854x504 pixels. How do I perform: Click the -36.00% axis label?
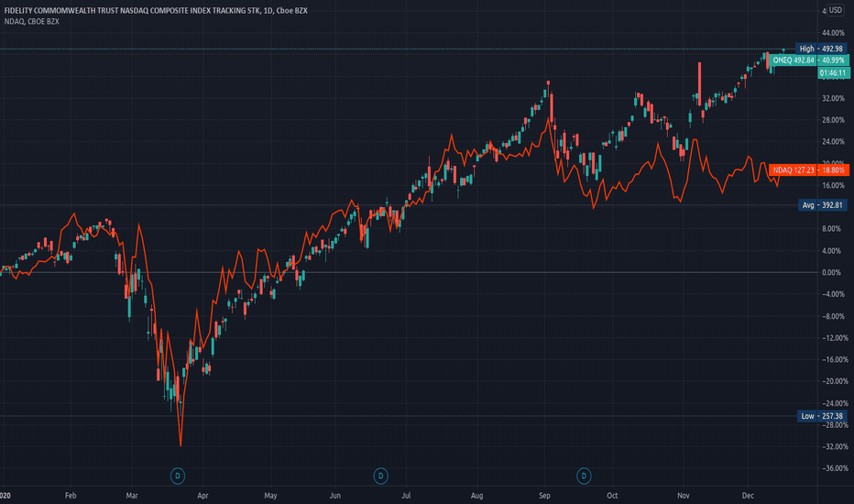(833, 468)
